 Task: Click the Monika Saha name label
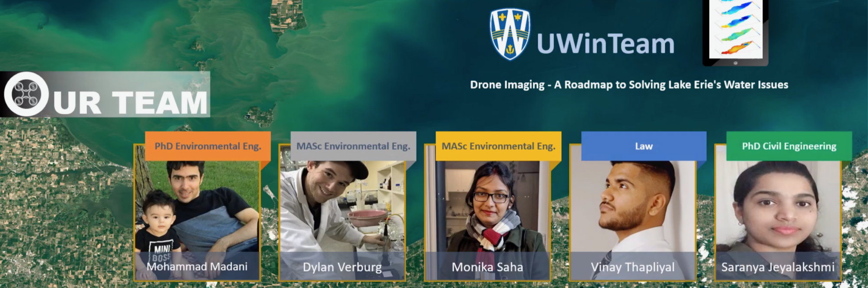point(487,266)
